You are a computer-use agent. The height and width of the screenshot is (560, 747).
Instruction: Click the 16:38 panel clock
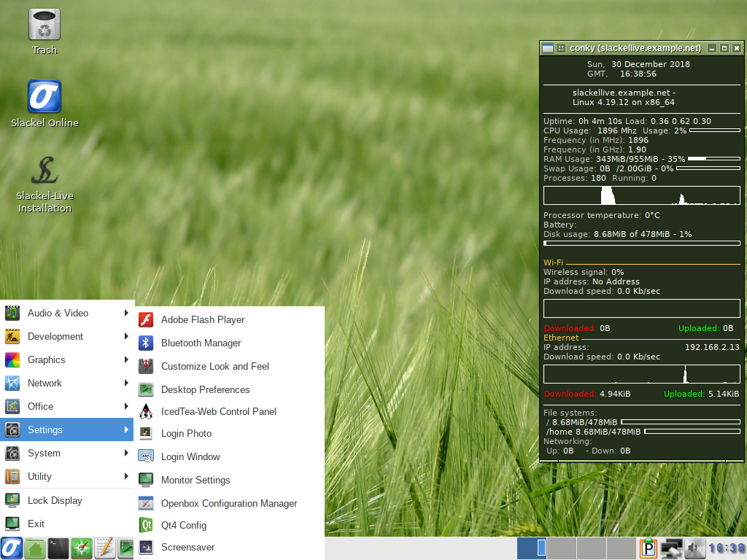pyautogui.click(x=727, y=548)
